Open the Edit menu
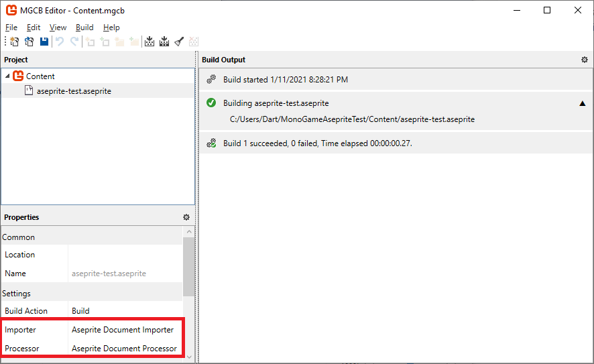594x364 pixels. [34, 27]
